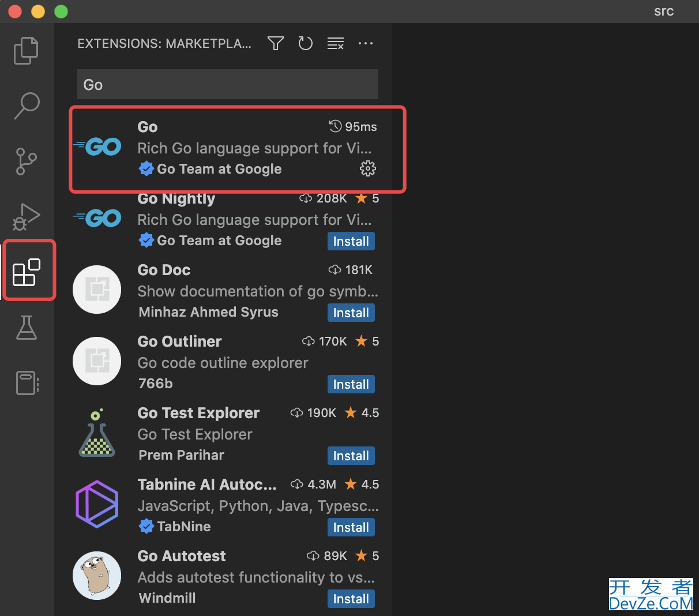Click publisher TabNine
Image resolution: width=699 pixels, height=616 pixels.
click(184, 527)
